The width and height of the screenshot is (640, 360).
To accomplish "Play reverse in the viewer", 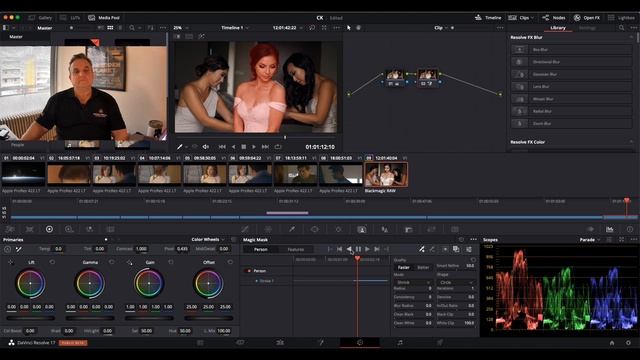I will click(233, 147).
